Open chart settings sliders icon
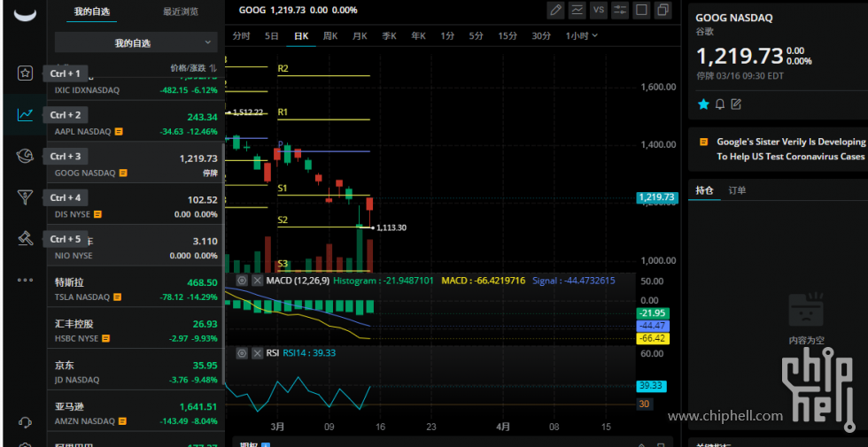 coord(620,10)
